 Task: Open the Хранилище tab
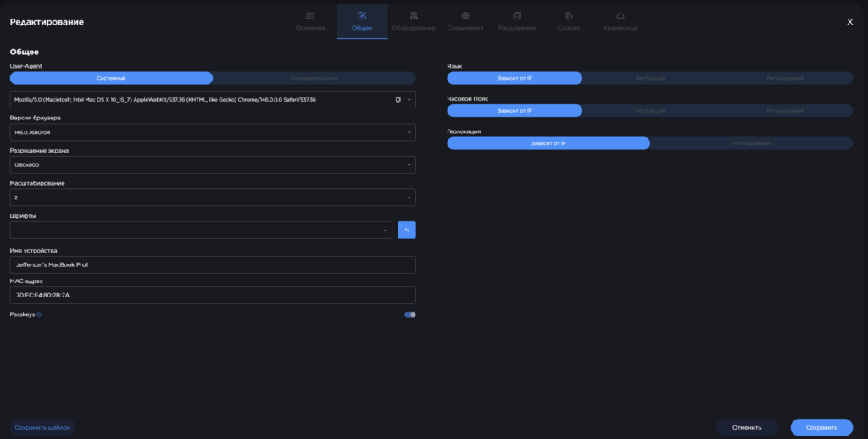[620, 21]
